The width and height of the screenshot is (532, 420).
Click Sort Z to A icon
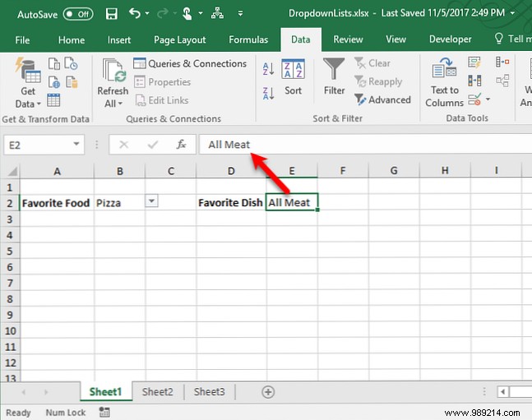click(x=268, y=93)
